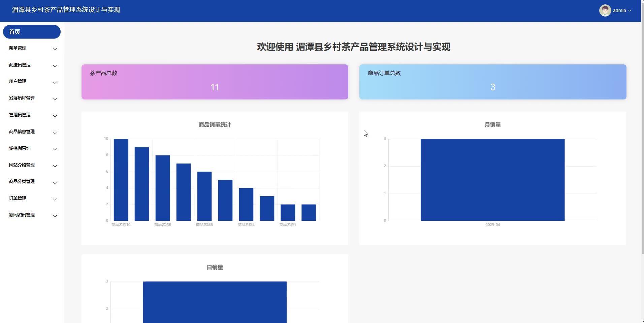Expand the chevron next to 配送员管理
Screen dimensions: 644x323
pyautogui.click(x=55, y=66)
